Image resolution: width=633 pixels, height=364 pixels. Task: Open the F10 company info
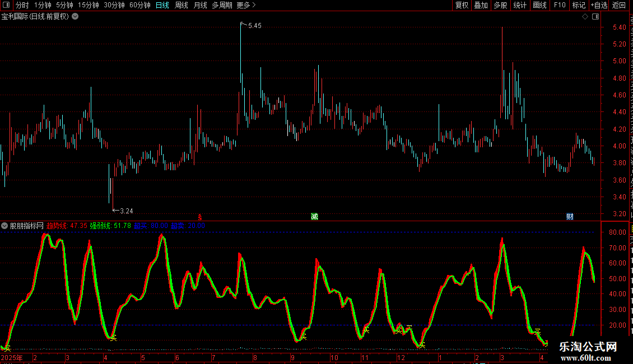[x=560, y=5]
